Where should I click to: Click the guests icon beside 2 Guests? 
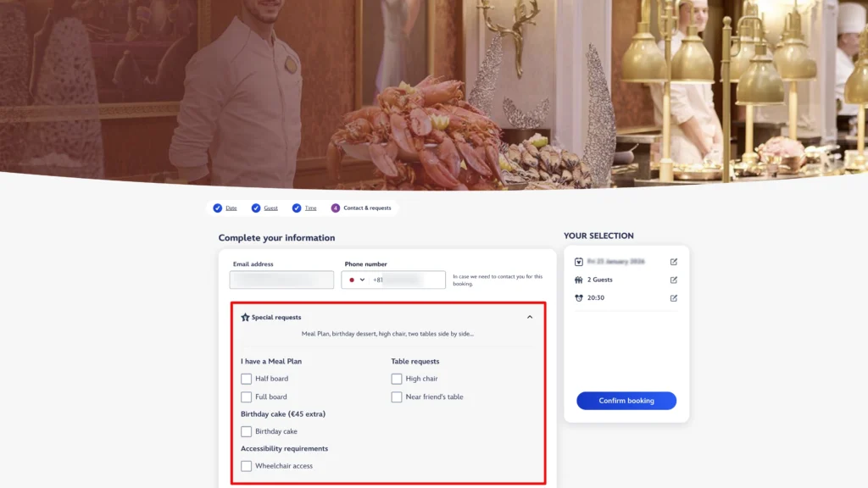coord(579,280)
